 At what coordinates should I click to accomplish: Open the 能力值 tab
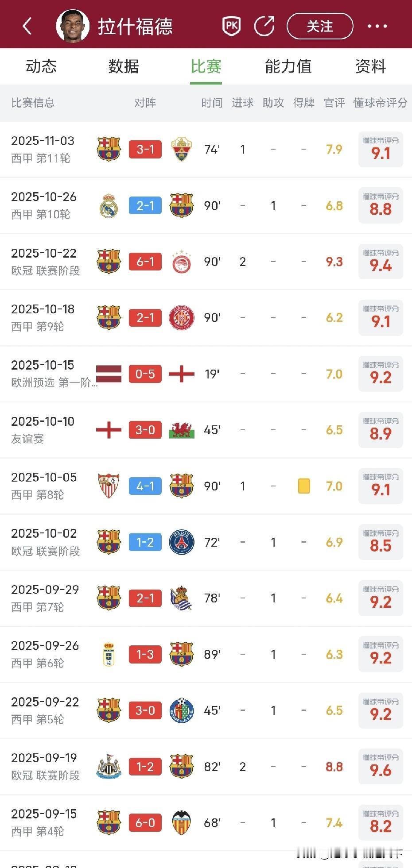288,66
